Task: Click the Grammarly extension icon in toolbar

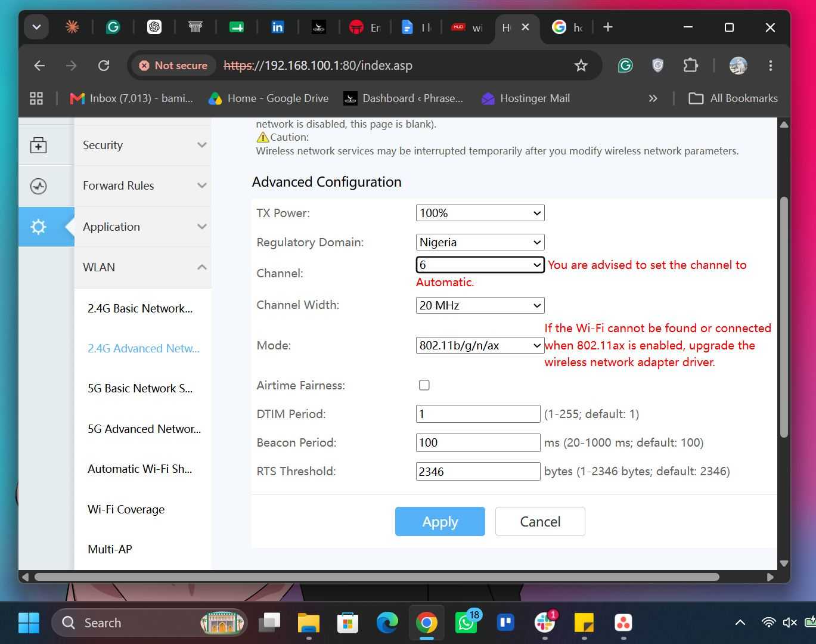Action: click(625, 66)
